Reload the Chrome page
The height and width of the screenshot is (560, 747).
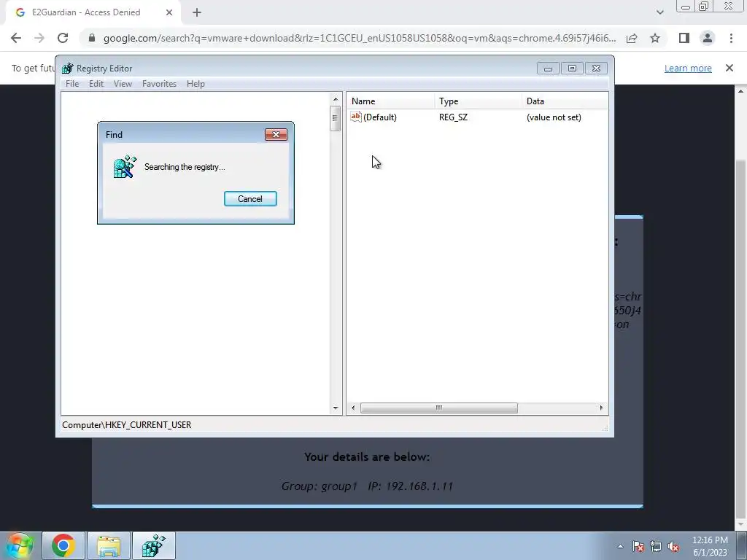[x=63, y=38]
